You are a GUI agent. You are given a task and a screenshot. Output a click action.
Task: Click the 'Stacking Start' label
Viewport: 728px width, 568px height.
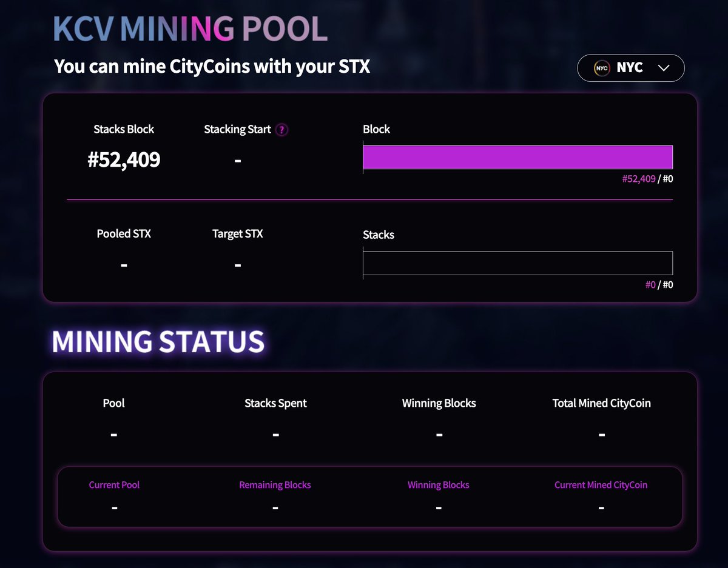pos(237,129)
